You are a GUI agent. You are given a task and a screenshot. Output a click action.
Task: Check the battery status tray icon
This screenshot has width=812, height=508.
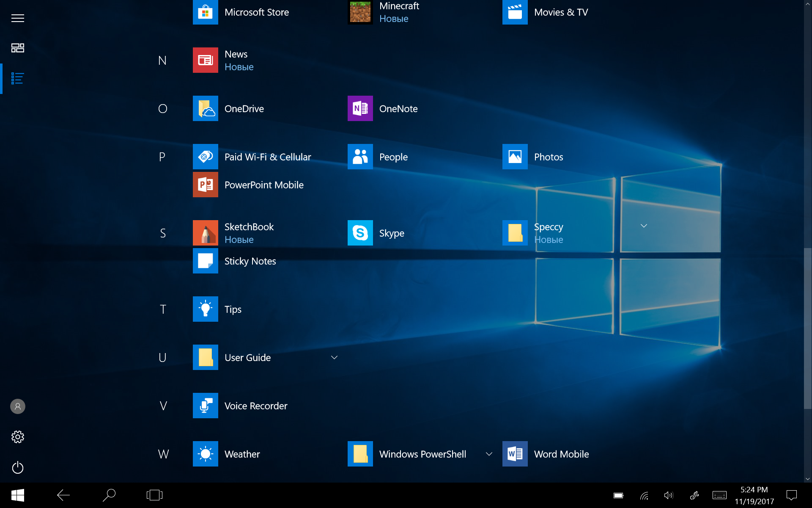[x=618, y=495]
